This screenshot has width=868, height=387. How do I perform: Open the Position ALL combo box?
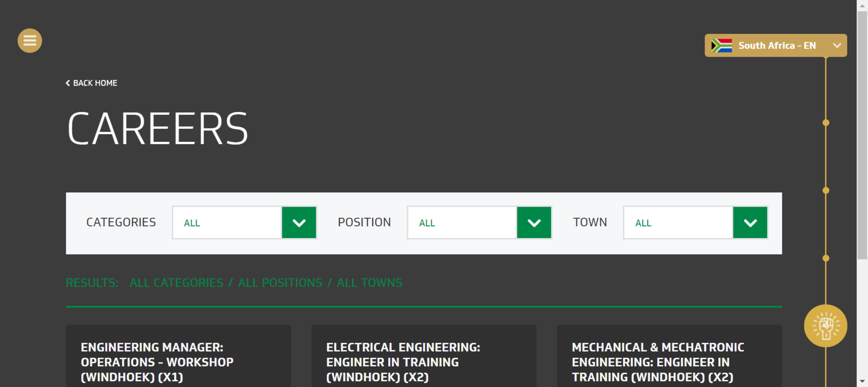(x=462, y=223)
